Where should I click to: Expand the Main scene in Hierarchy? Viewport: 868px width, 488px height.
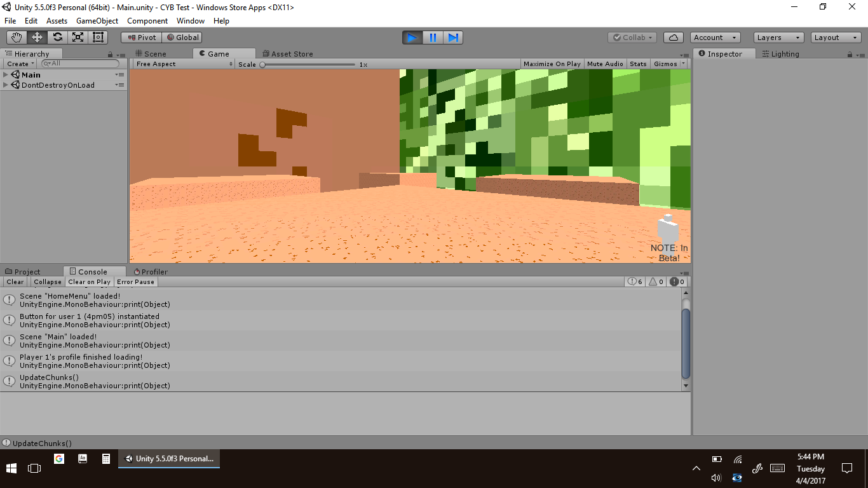click(6, 75)
